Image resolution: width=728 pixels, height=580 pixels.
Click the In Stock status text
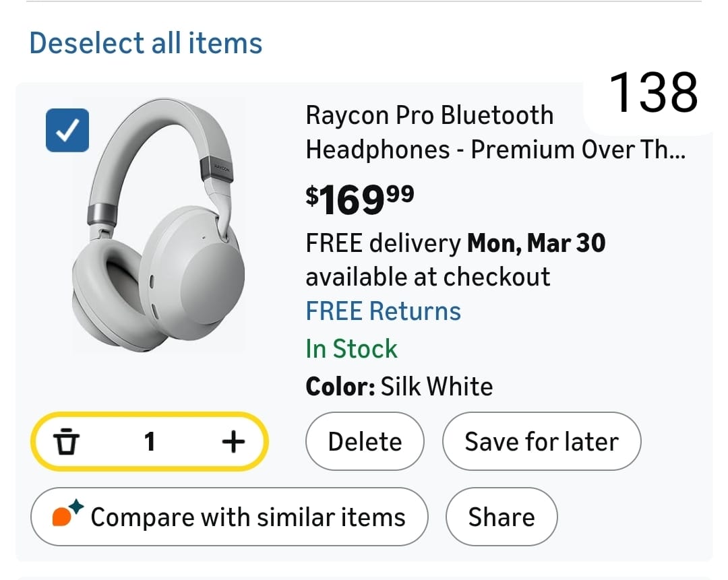click(x=351, y=349)
